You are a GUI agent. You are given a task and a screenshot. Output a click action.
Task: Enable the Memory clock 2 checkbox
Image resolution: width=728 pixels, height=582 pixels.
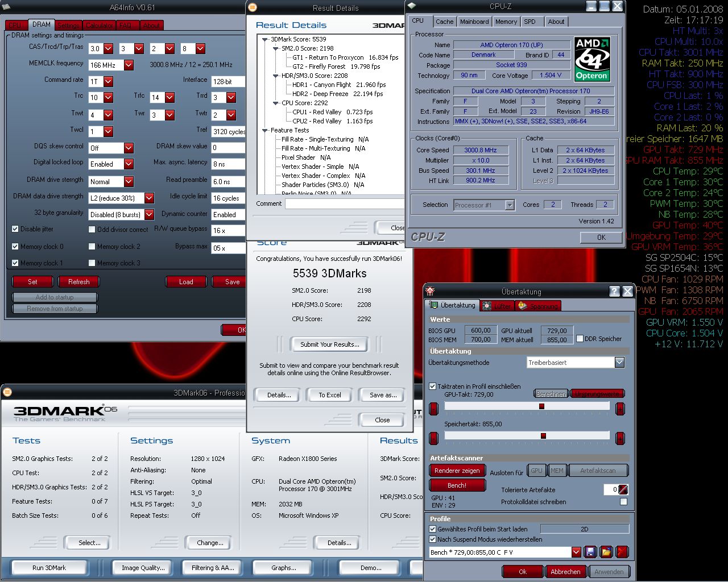coord(92,247)
